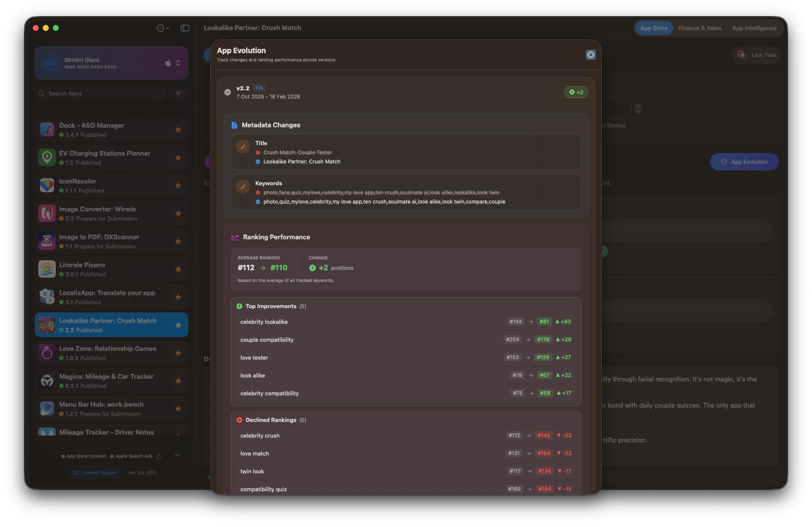Select Love Zone: Relationship Games app icon

click(x=47, y=353)
